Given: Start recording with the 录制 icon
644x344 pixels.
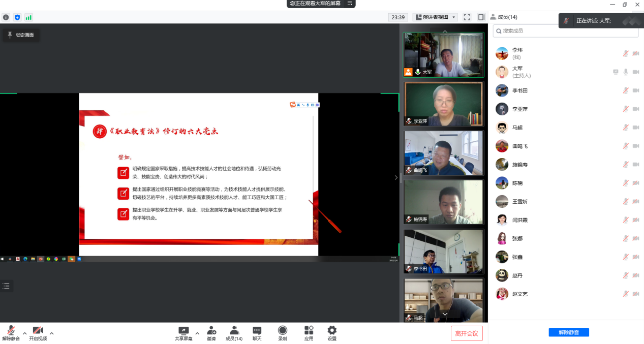Looking at the screenshot, I should point(283,333).
